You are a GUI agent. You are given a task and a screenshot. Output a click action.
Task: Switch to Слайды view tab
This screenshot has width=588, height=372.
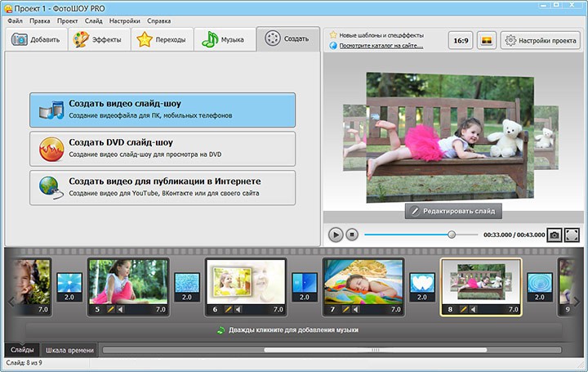coord(22,350)
